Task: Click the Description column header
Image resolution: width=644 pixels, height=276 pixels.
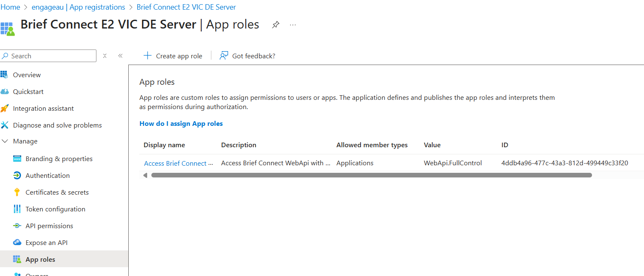Action: click(x=239, y=145)
